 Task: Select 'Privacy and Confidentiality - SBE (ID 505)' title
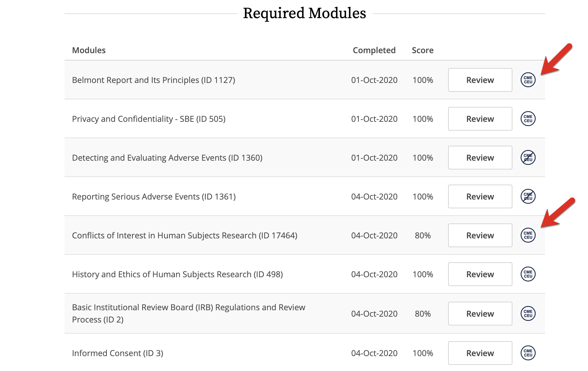click(x=149, y=119)
